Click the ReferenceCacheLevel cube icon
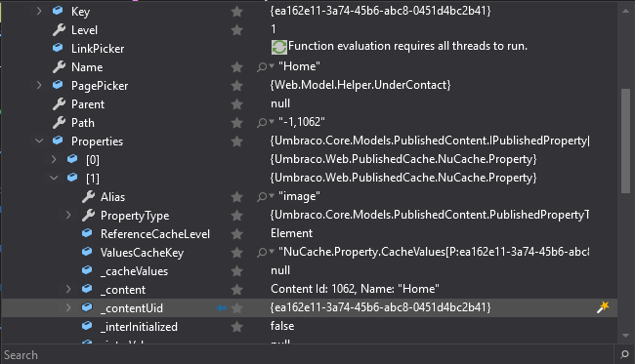635x364 pixels. tap(87, 233)
